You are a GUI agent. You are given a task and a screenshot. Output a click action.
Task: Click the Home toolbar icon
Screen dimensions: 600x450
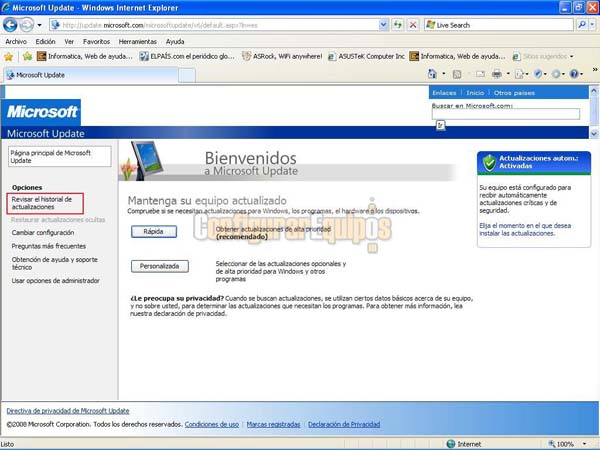(x=432, y=74)
